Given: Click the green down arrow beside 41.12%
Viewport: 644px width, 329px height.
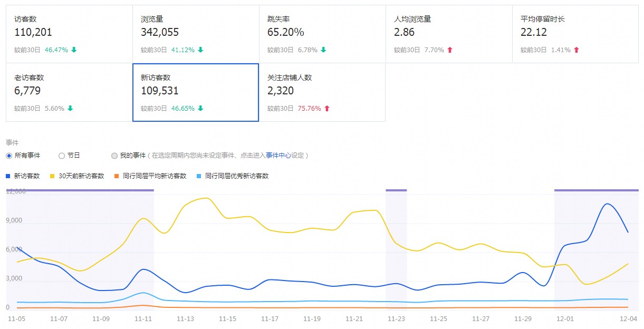Looking at the screenshot, I should pyautogui.click(x=200, y=50).
